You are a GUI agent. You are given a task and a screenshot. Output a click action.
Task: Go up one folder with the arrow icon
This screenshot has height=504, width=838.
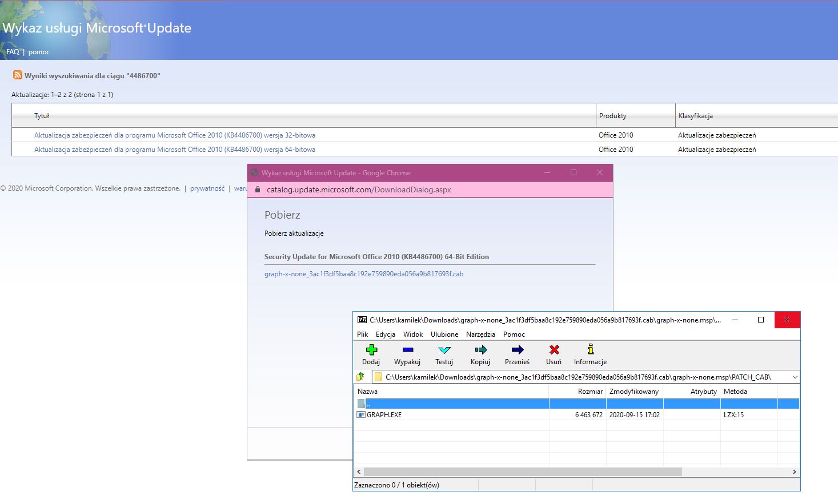(x=360, y=377)
